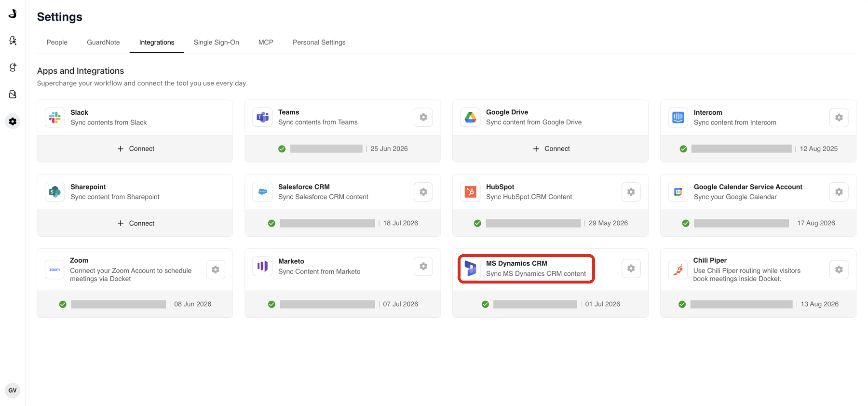Click the Slack logo icon
This screenshot has height=406, width=868.
[55, 118]
